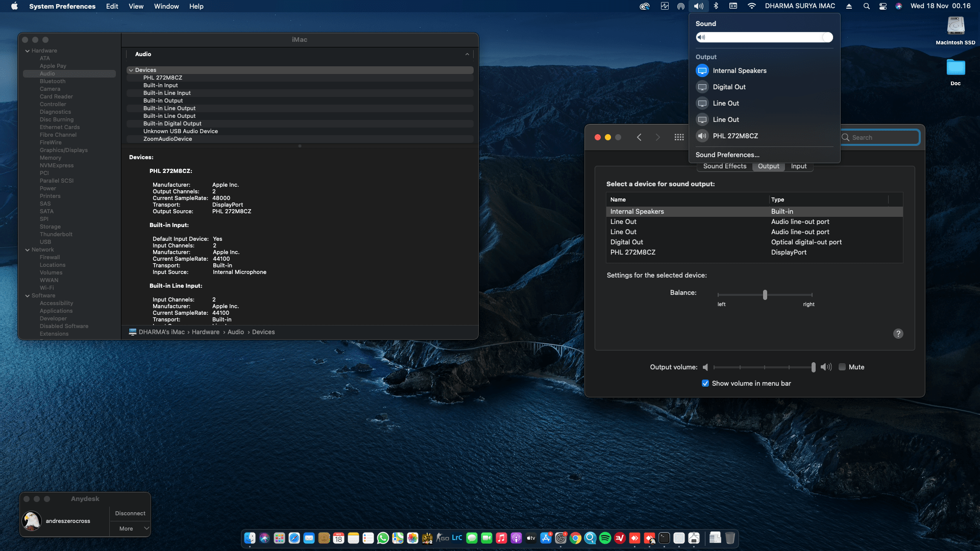Switch to the Input tab
This screenshot has width=980, height=551.
pyautogui.click(x=798, y=166)
